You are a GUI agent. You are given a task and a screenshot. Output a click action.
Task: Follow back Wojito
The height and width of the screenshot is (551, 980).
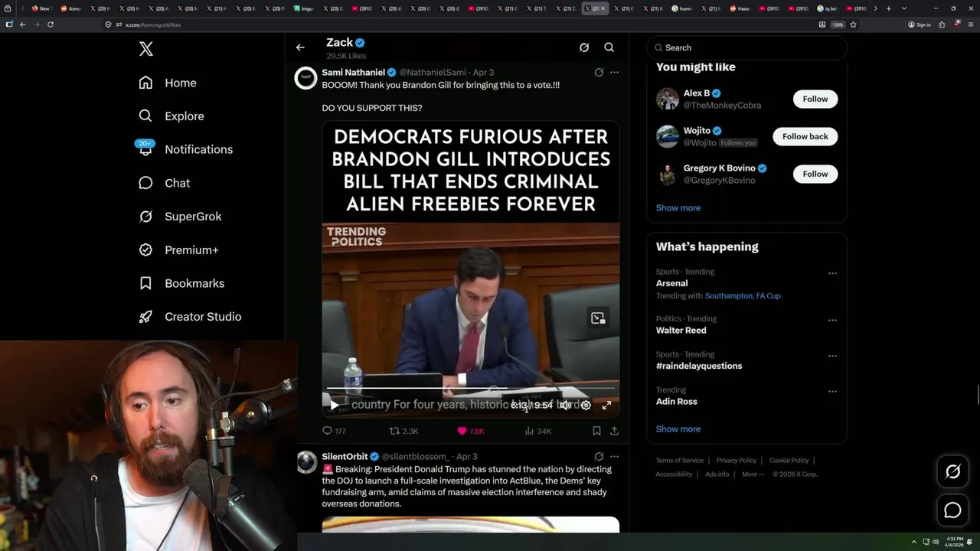click(805, 136)
